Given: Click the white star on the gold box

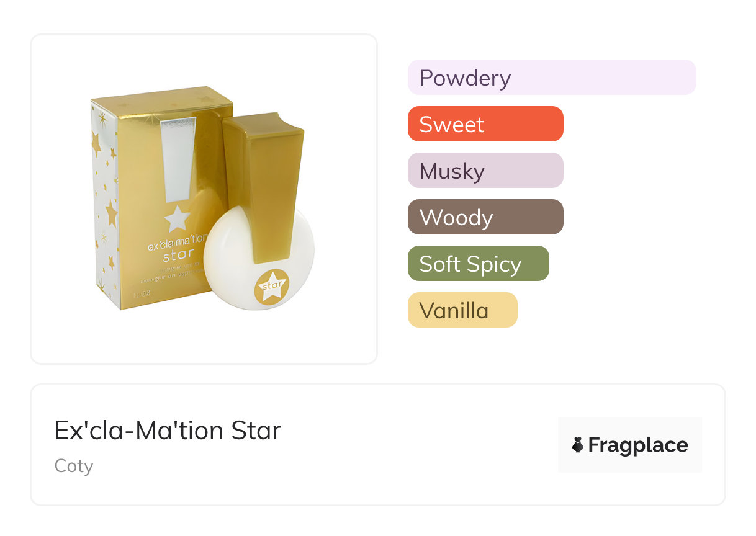Looking at the screenshot, I should 178,218.
